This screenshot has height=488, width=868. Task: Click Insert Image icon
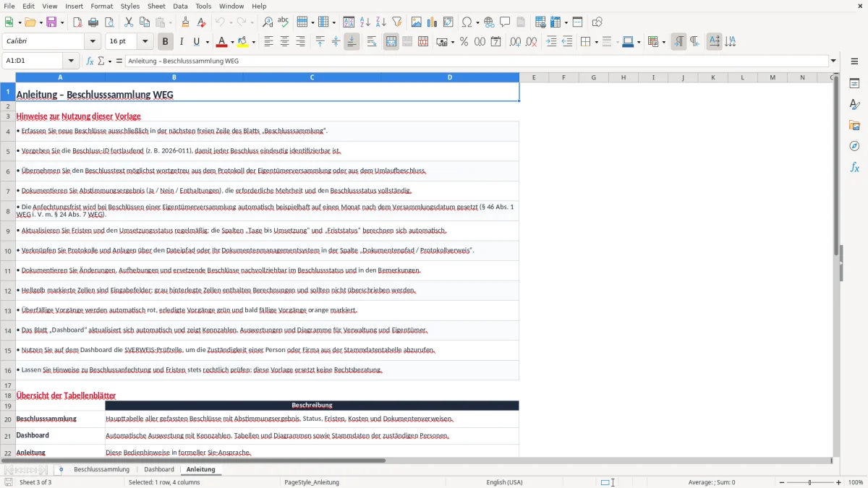(417, 22)
